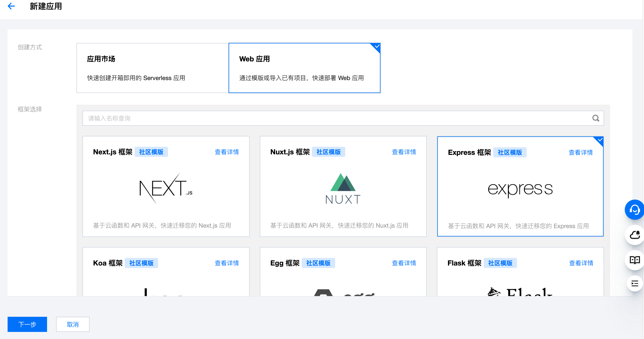Click the 取消 button
This screenshot has width=644, height=339.
click(x=73, y=324)
